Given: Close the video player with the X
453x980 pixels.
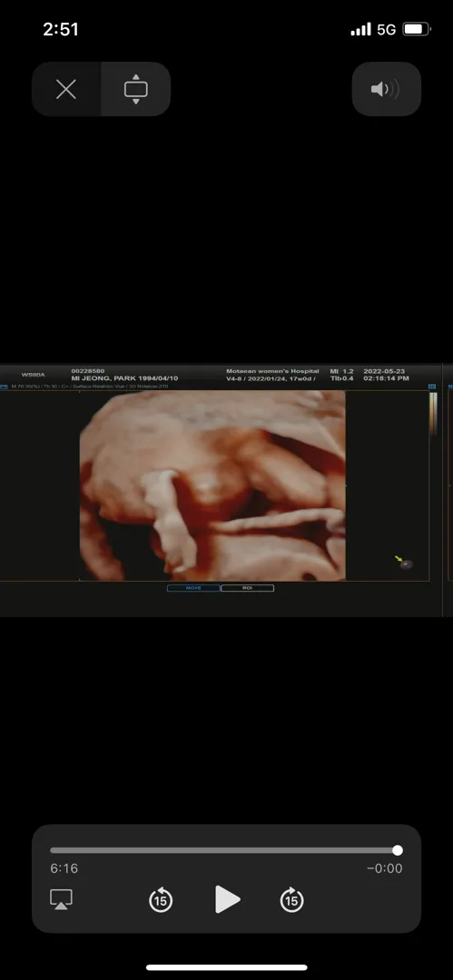Looking at the screenshot, I should [x=66, y=89].
